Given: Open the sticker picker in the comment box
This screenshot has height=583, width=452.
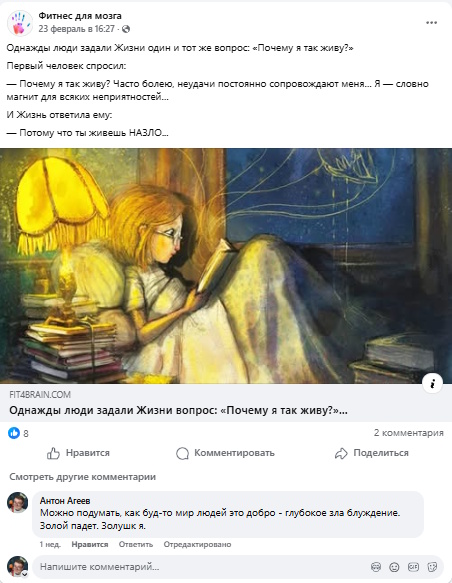Looking at the screenshot, I should coord(432,567).
